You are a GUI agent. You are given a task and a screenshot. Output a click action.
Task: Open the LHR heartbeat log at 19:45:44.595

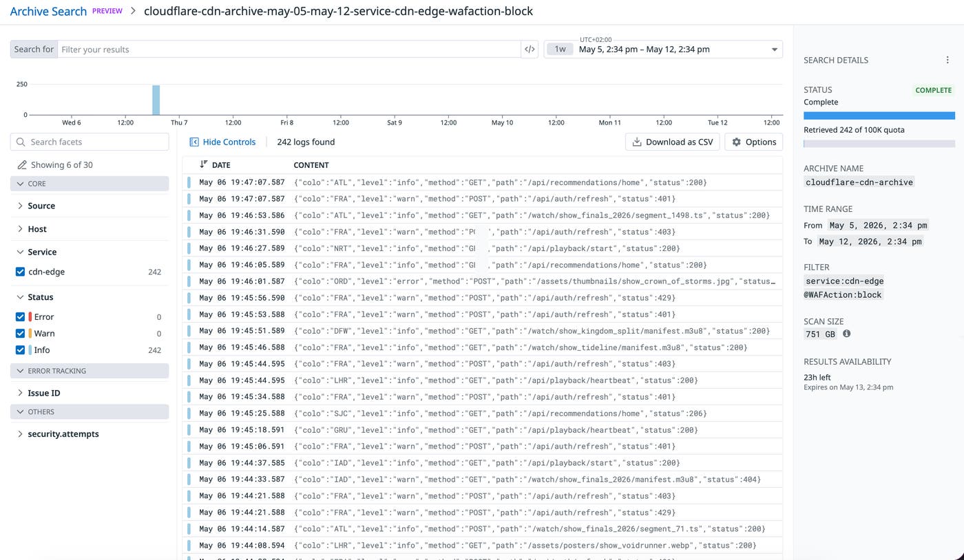pos(482,380)
